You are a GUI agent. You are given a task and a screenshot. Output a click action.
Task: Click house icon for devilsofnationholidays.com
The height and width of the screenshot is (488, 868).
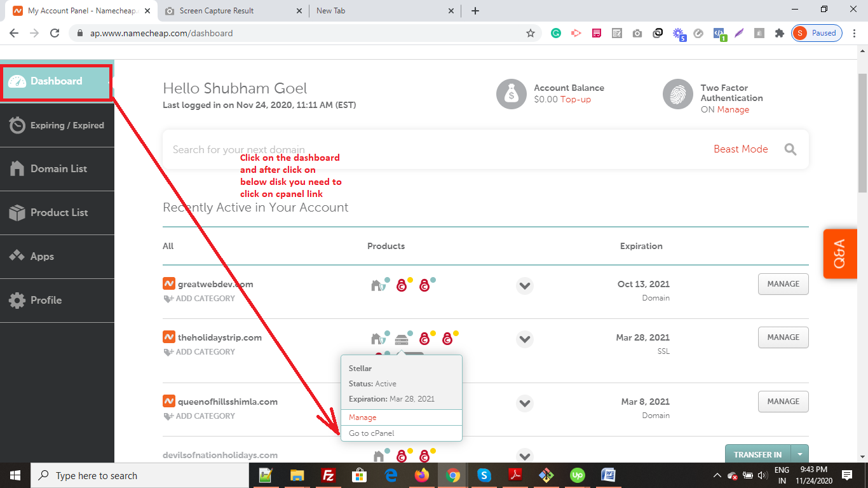(379, 456)
